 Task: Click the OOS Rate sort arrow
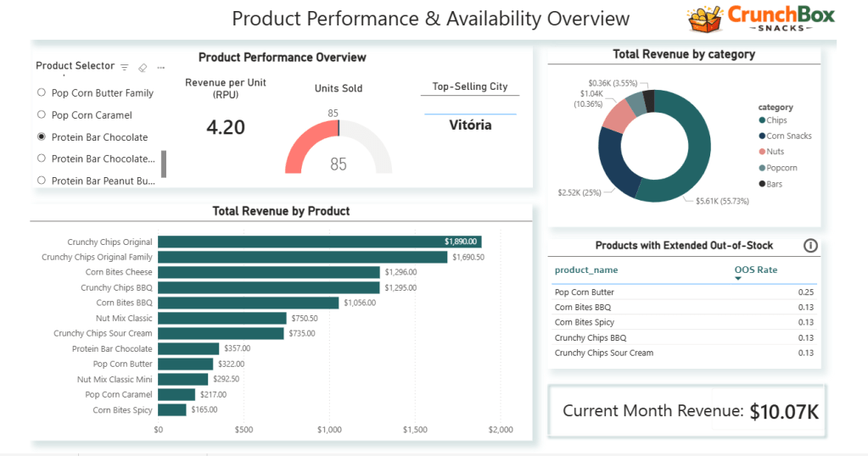pyautogui.click(x=737, y=279)
